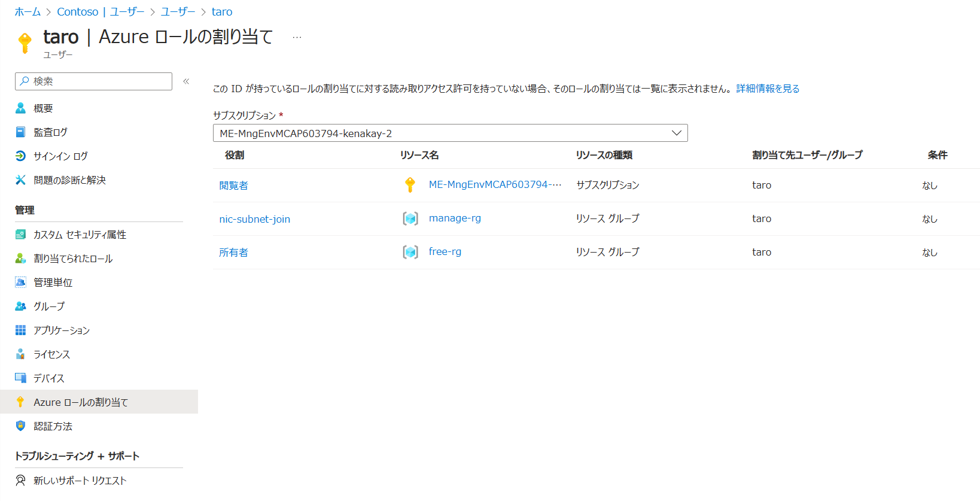Click the 条件 column header
This screenshot has height=501, width=980.
click(938, 155)
